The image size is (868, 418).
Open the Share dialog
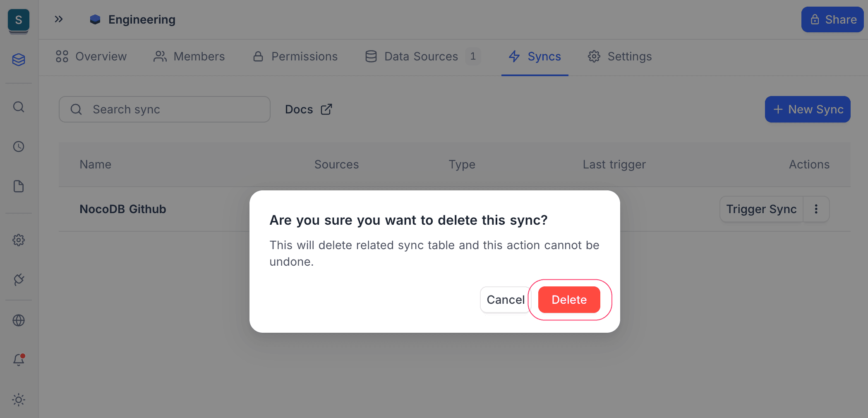pyautogui.click(x=832, y=19)
